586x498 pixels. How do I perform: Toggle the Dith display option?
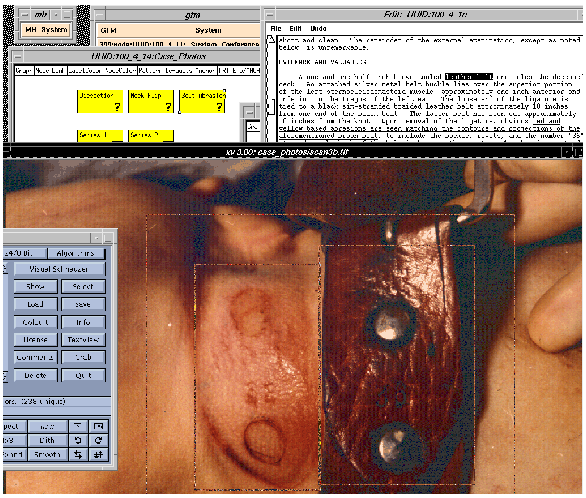click(47, 440)
